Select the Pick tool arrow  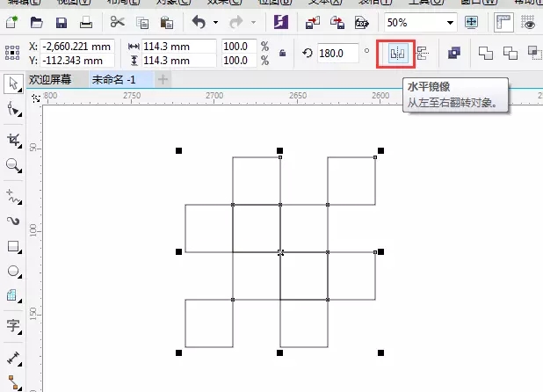[x=13, y=83]
